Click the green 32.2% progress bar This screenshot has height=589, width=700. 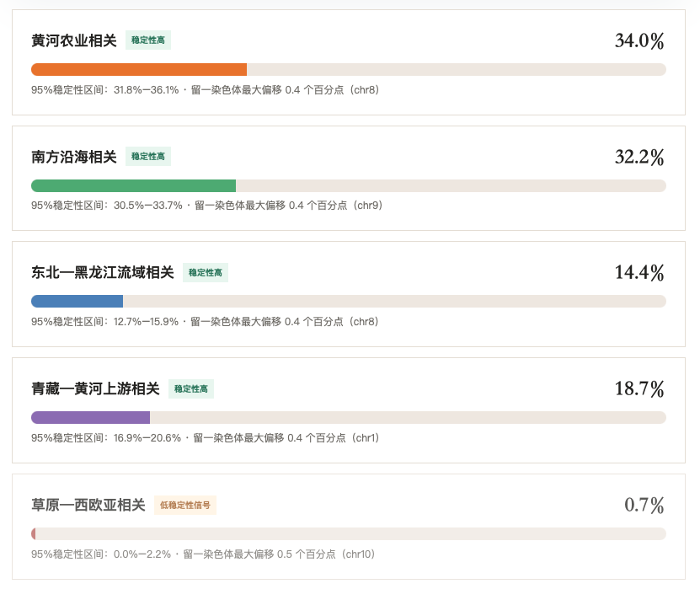(133, 185)
